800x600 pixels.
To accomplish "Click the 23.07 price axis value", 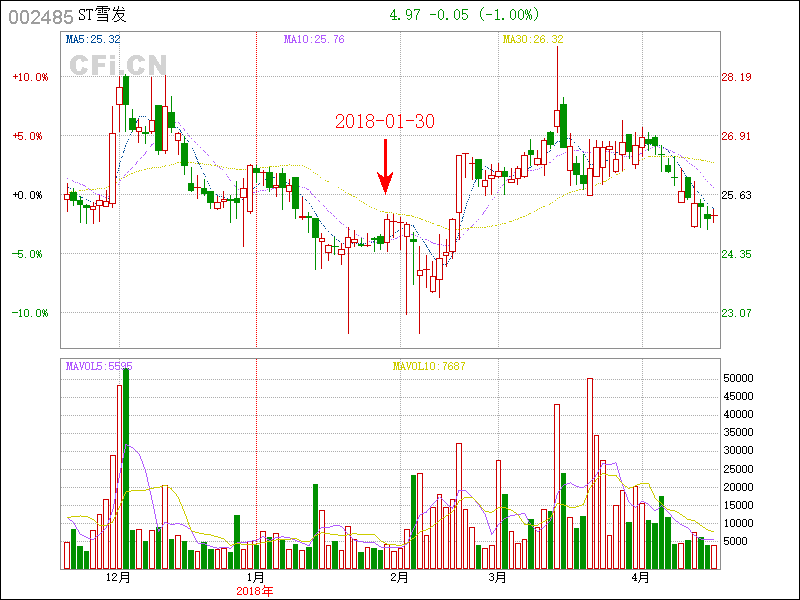I will pyautogui.click(x=736, y=313).
